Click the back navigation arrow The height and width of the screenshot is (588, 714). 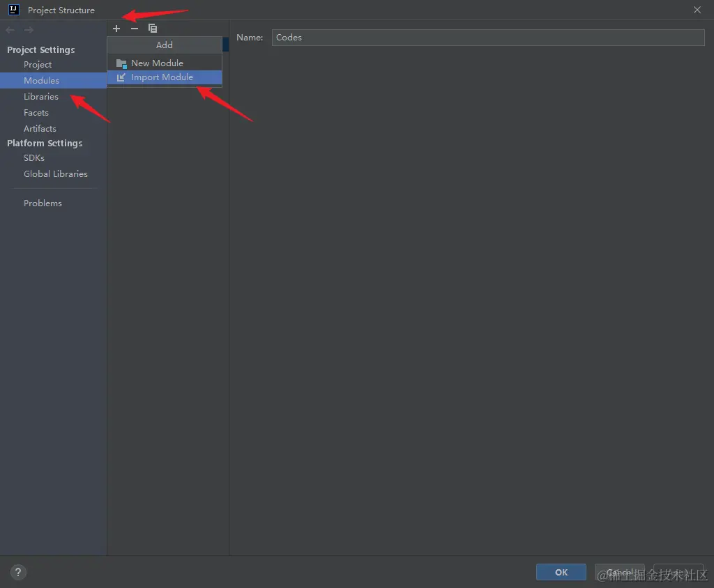pos(10,30)
